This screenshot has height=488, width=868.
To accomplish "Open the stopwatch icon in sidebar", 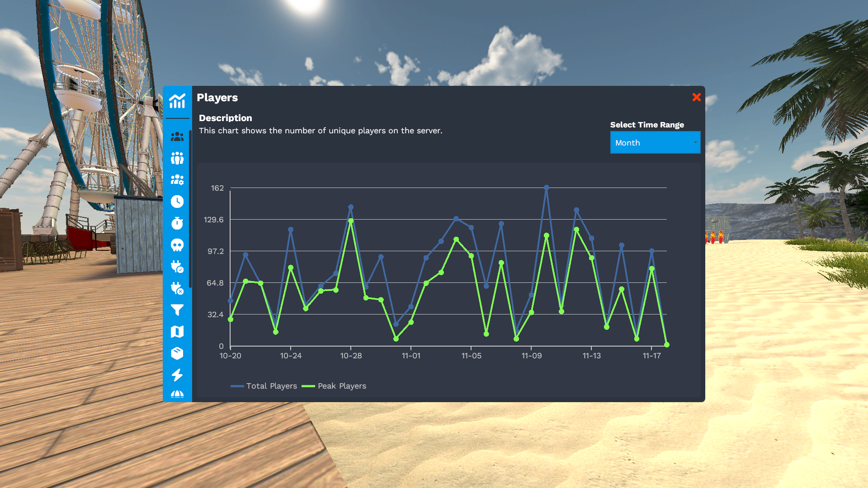I will tap(177, 223).
